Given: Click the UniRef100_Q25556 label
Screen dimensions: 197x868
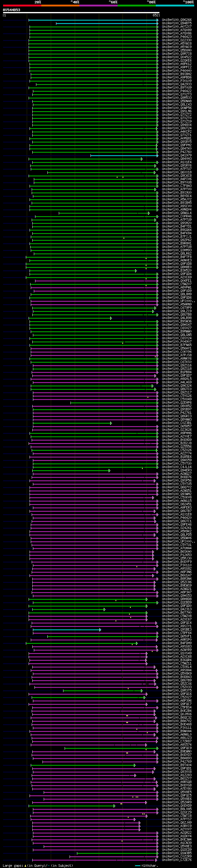Looking at the screenshot, I should point(176,446).
